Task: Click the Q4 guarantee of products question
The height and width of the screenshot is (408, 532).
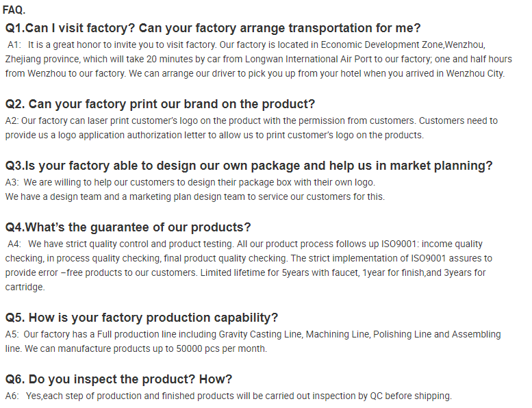Action: 128,227
